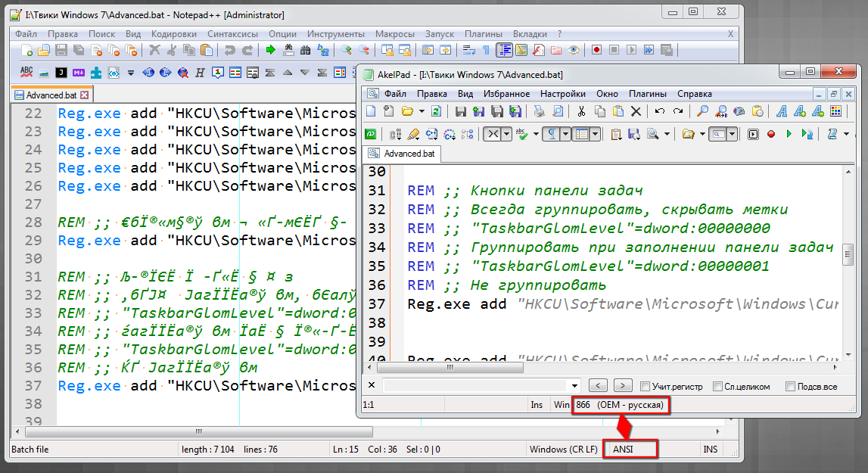868x473 pixels.
Task: Select Advanced.bat tab in AkelPad
Action: (x=403, y=154)
